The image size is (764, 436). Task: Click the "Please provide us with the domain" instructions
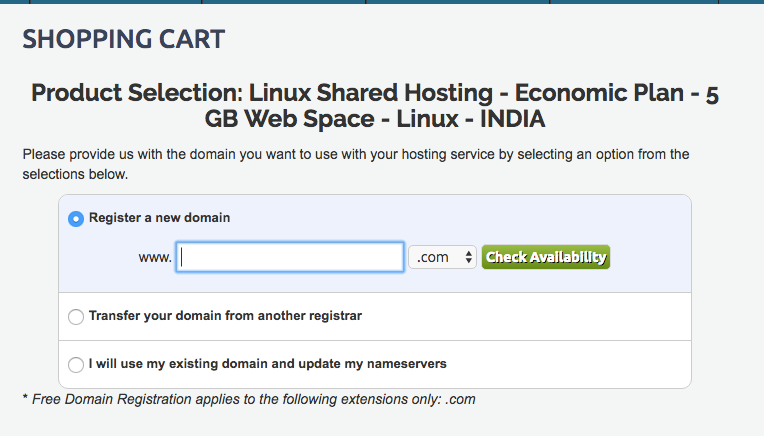(x=355, y=164)
